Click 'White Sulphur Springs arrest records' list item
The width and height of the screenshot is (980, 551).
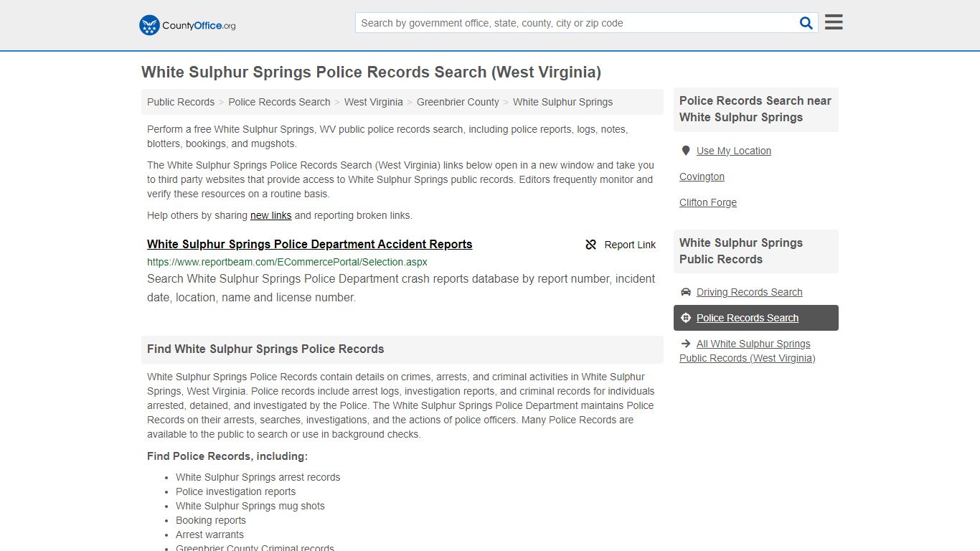point(258,477)
